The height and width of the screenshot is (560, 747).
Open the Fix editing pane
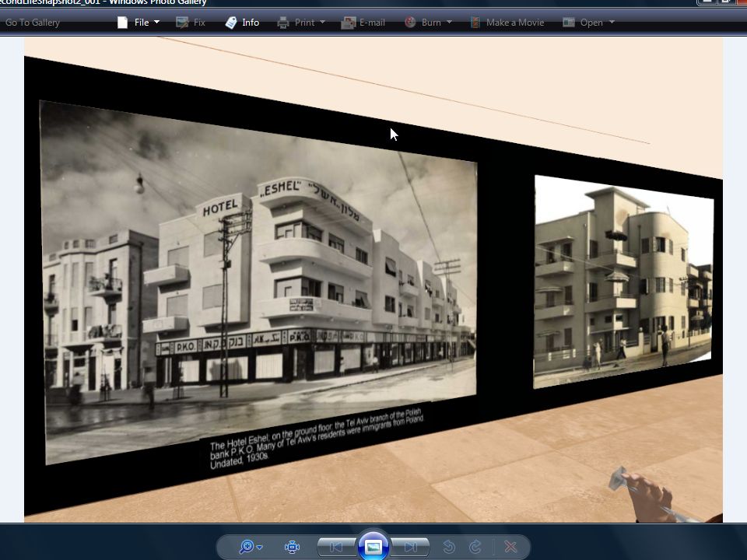191,23
